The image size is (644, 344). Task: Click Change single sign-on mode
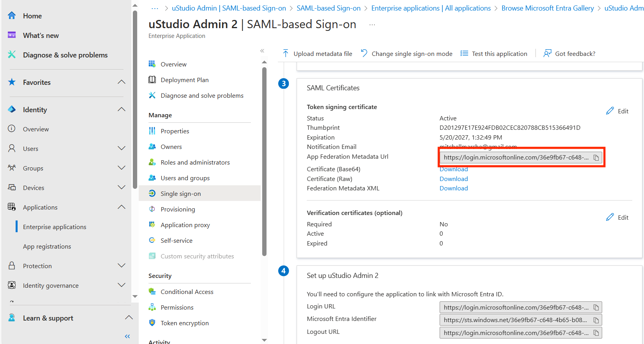point(407,54)
